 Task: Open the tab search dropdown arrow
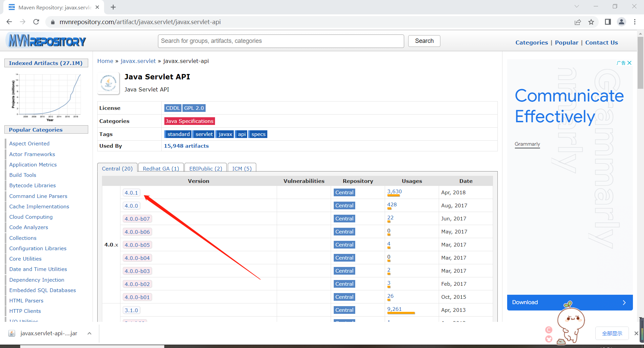point(577,6)
